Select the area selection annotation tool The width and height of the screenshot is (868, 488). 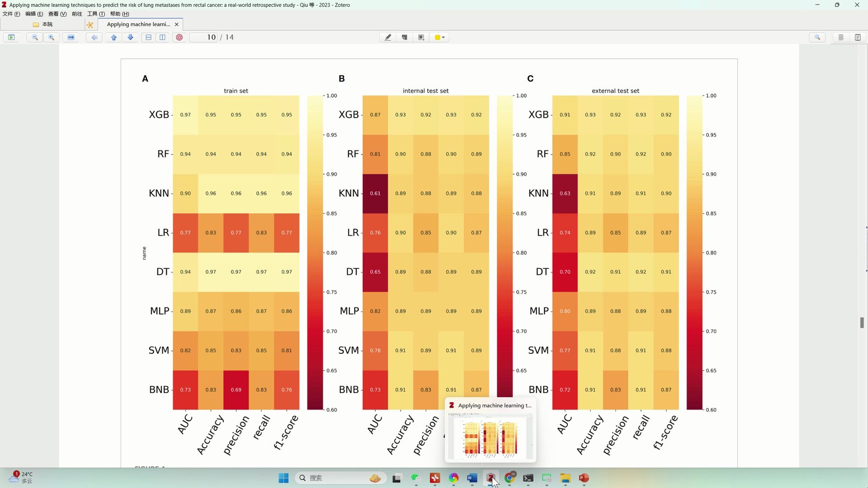[421, 38]
